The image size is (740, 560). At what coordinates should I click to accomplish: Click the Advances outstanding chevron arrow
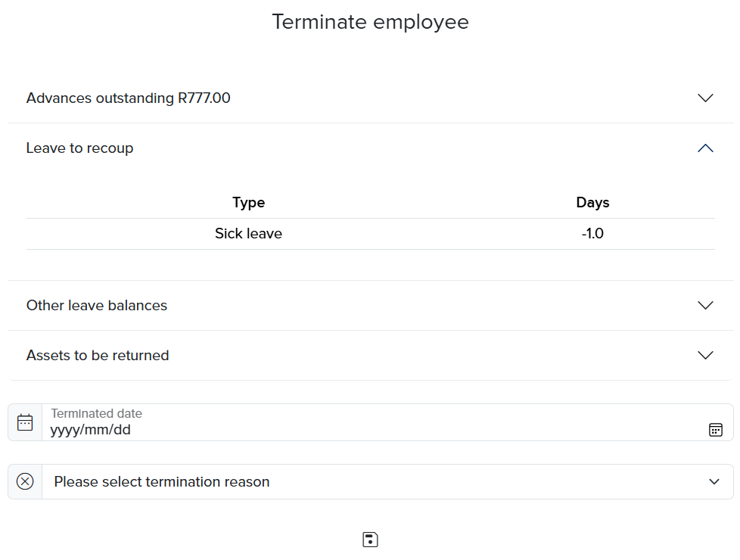705,98
